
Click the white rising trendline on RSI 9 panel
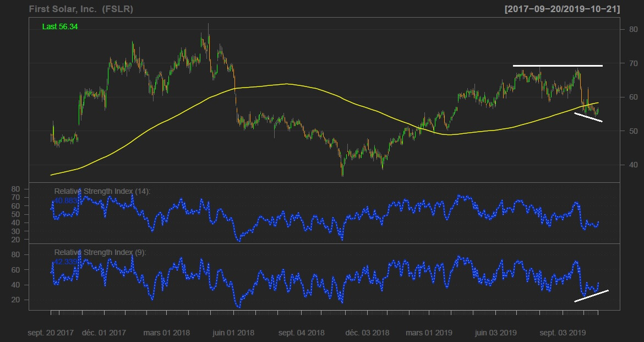pyautogui.click(x=591, y=296)
